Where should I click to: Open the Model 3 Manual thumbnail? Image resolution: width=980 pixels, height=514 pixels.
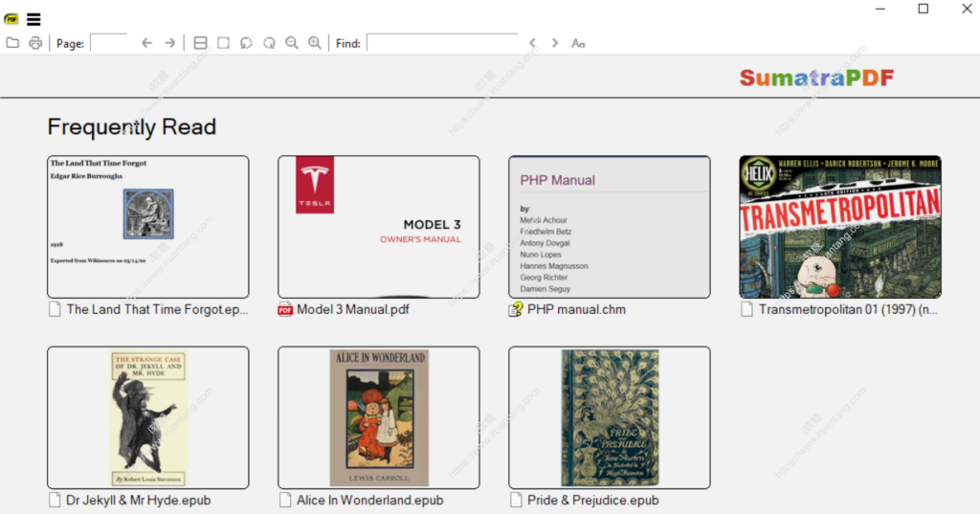[378, 227]
